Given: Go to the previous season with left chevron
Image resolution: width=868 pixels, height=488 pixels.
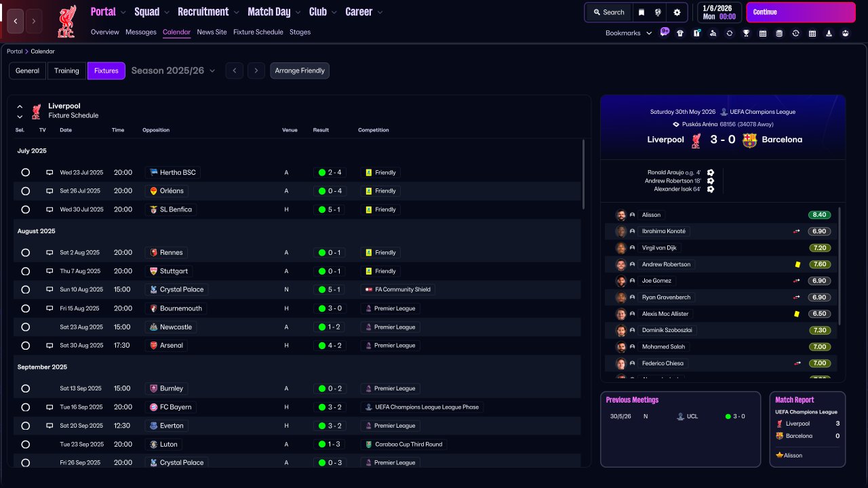Looking at the screenshot, I should tap(234, 70).
